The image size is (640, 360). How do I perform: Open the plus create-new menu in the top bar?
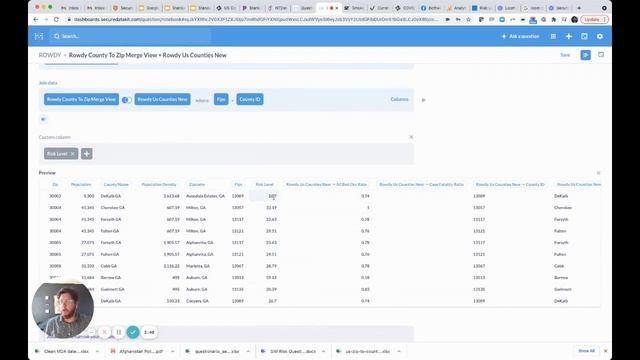pyautogui.click(x=569, y=36)
